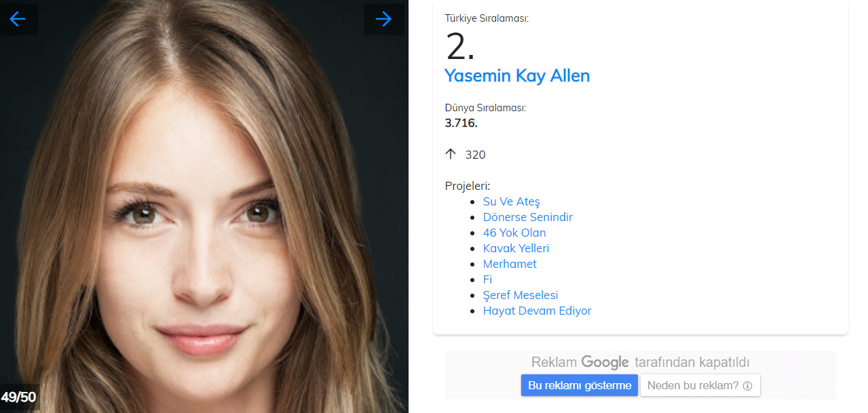Select the Fi project link

[487, 279]
